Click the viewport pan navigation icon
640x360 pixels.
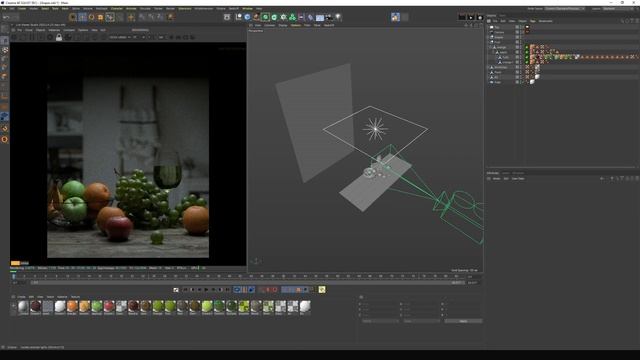[467, 25]
